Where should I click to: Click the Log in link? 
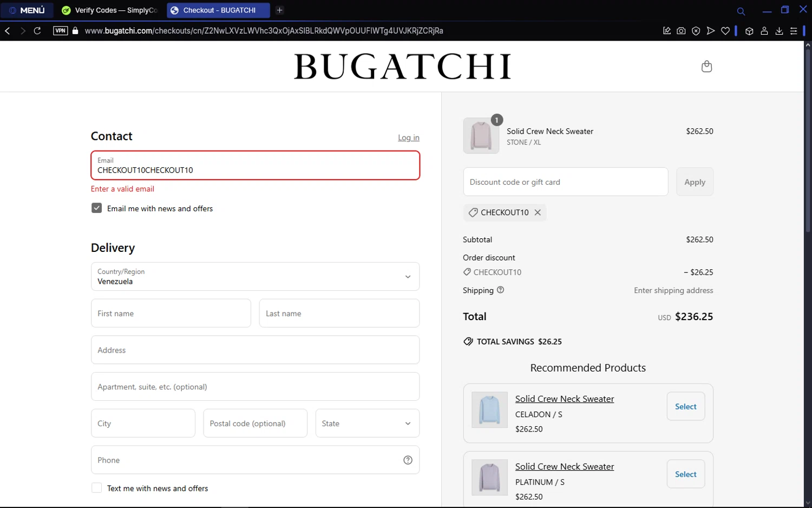click(x=409, y=138)
